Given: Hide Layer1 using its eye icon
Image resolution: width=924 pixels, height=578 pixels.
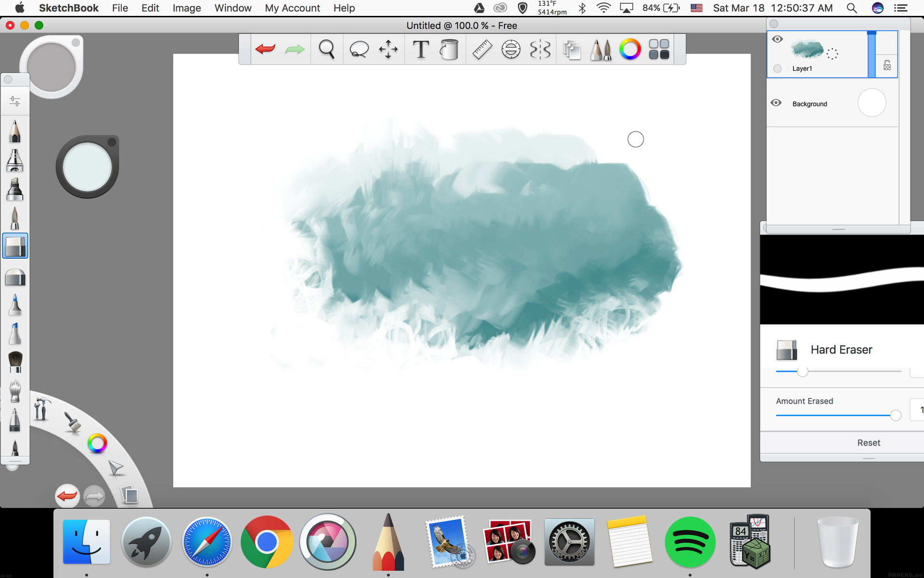Looking at the screenshot, I should (777, 39).
